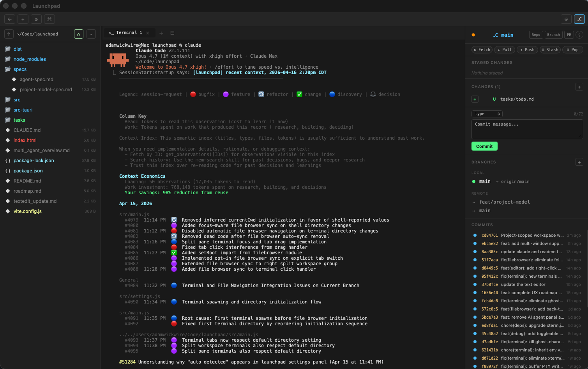
Task: Push commits using the Push button
Action: click(527, 50)
